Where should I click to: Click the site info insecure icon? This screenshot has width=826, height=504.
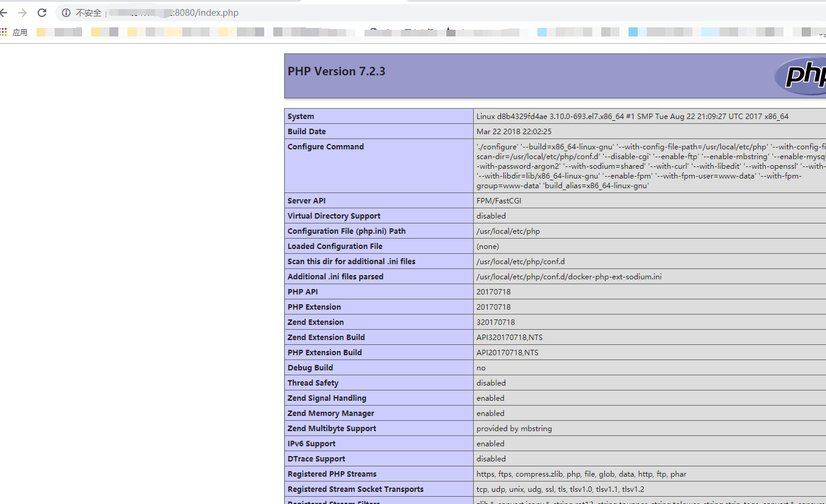pyautogui.click(x=66, y=13)
